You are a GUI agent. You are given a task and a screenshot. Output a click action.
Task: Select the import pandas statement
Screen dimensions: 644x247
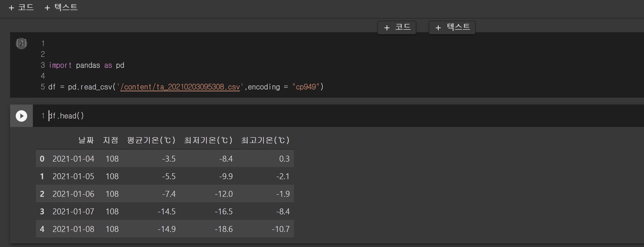[x=86, y=65]
